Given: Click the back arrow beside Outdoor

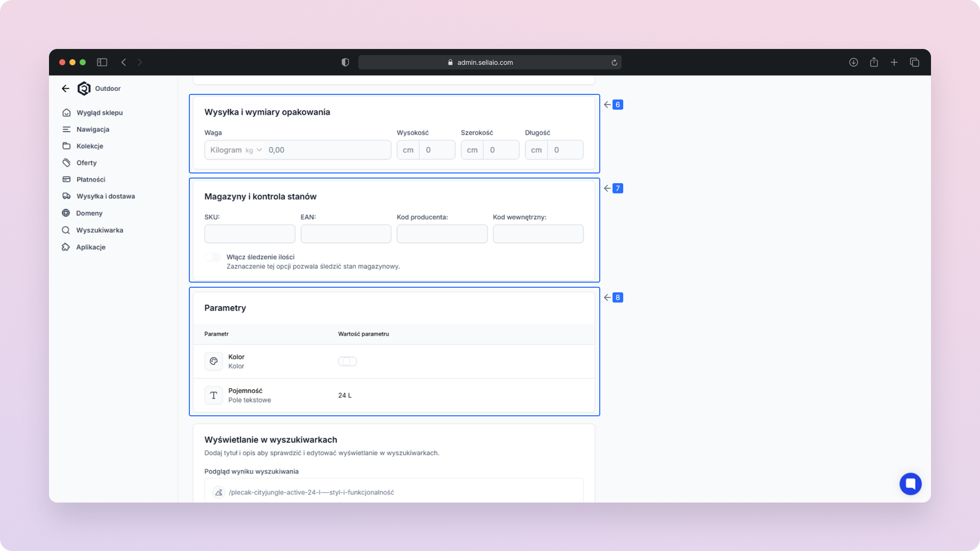Looking at the screenshot, I should point(65,89).
